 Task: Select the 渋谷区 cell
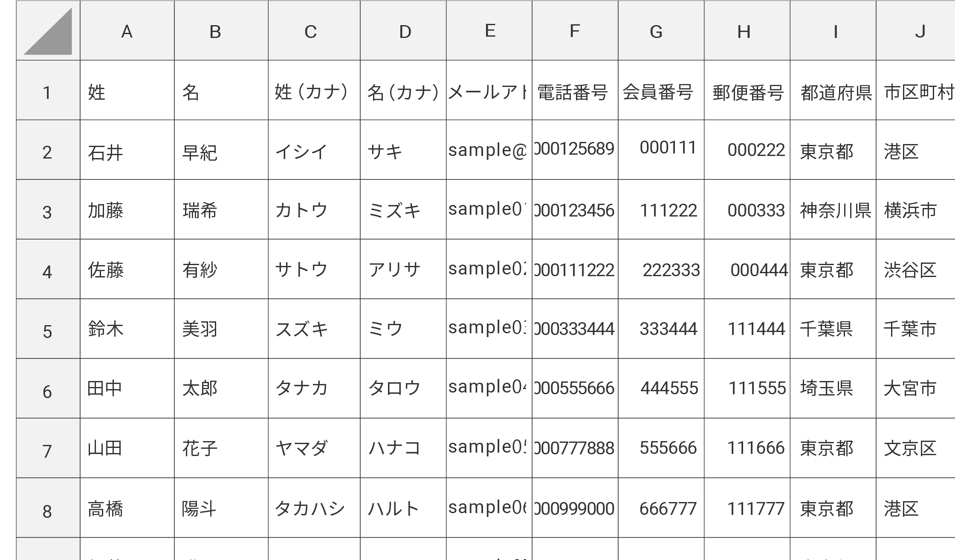click(916, 269)
